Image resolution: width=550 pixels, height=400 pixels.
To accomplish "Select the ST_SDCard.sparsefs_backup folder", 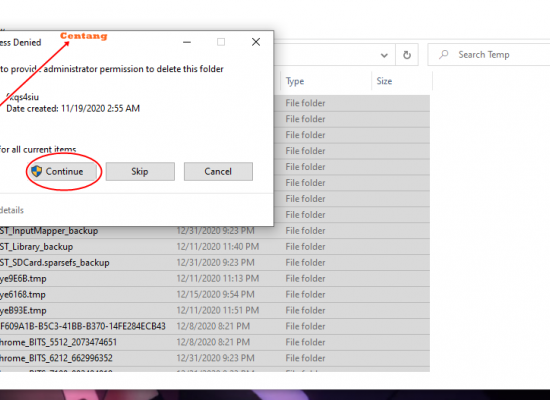I will click(215, 263).
